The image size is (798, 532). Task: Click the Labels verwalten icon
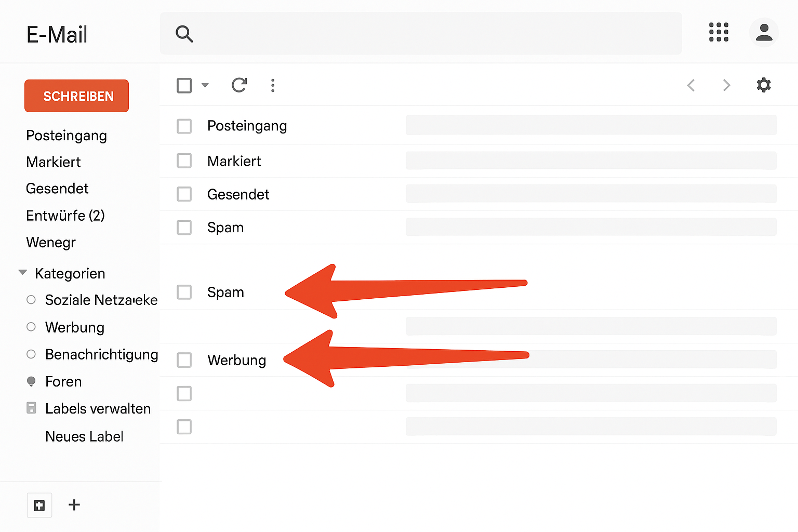31,408
